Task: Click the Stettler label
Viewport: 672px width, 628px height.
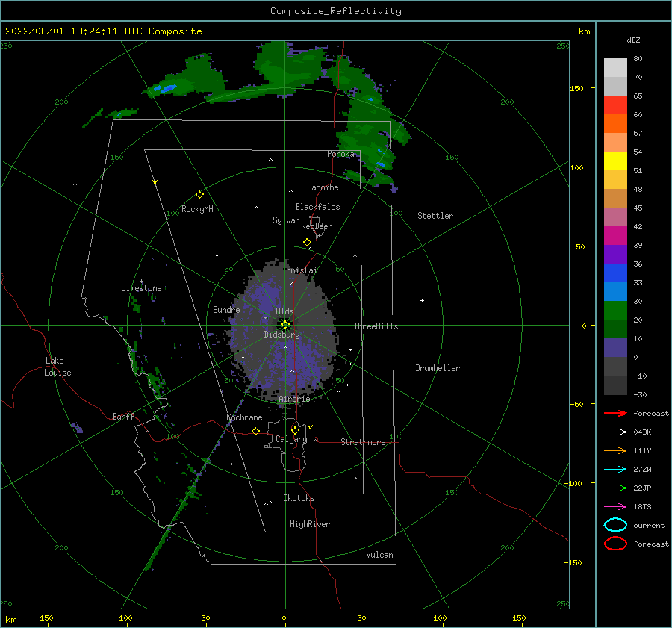Action: [x=435, y=216]
